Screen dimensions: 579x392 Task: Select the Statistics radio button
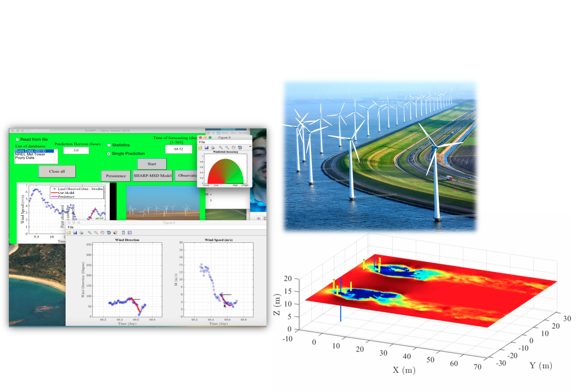tap(109, 145)
